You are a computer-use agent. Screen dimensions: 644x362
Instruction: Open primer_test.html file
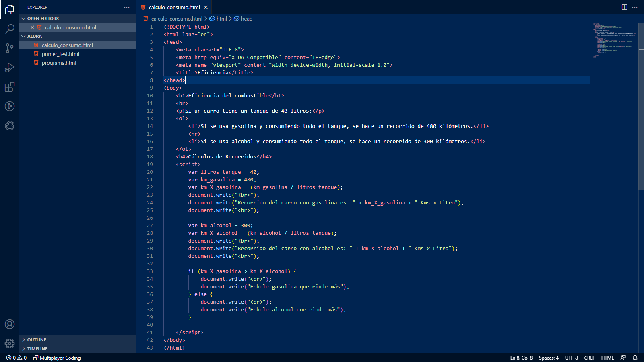tap(78, 54)
